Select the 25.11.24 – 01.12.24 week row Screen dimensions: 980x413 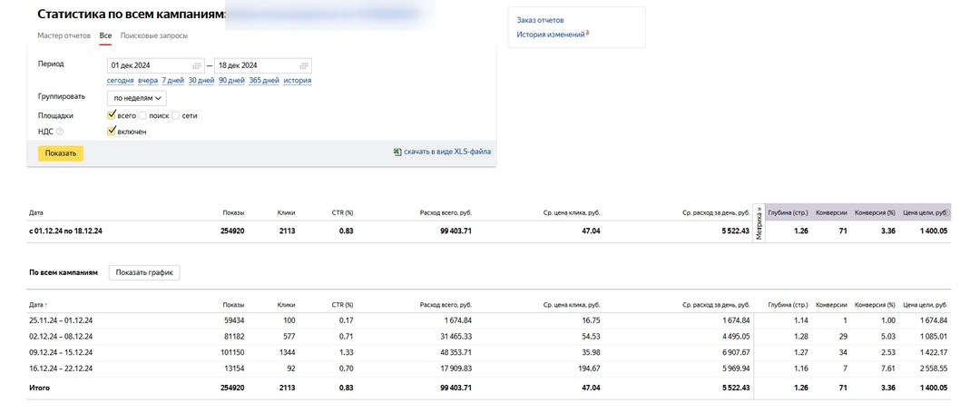[x=489, y=320]
